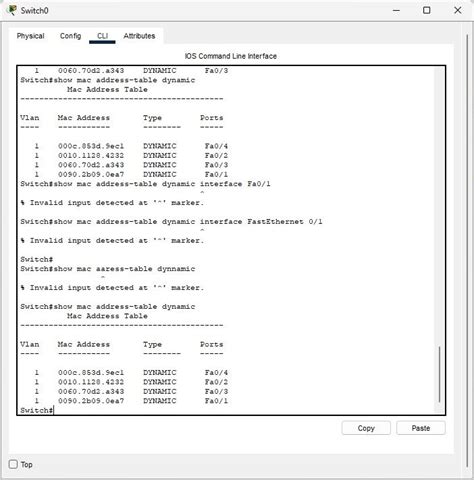Viewport: 474px width, 480px height.
Task: Click the bottom 'Mac Address Table' title
Action: (x=107, y=316)
